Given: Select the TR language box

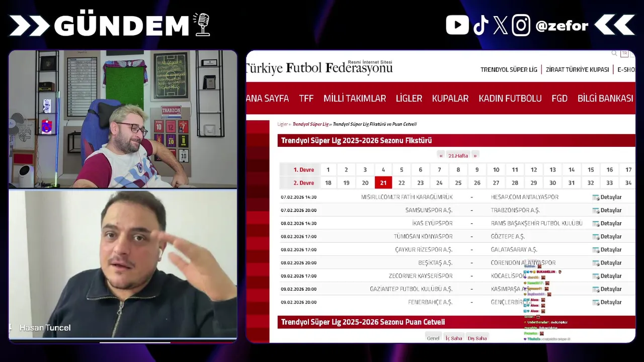Looking at the screenshot, I should 624,53.
